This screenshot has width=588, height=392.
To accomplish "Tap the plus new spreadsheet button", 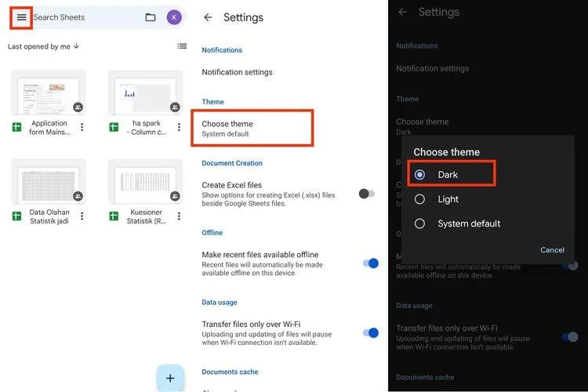I will [x=170, y=378].
